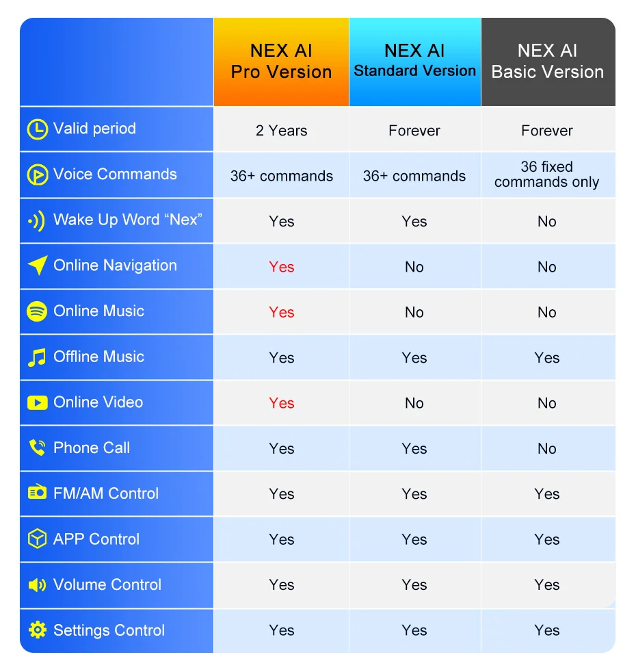Click the speaker icon for Volume Control
Image resolution: width=636 pixels, height=672 pixels.
pyautogui.click(x=37, y=584)
